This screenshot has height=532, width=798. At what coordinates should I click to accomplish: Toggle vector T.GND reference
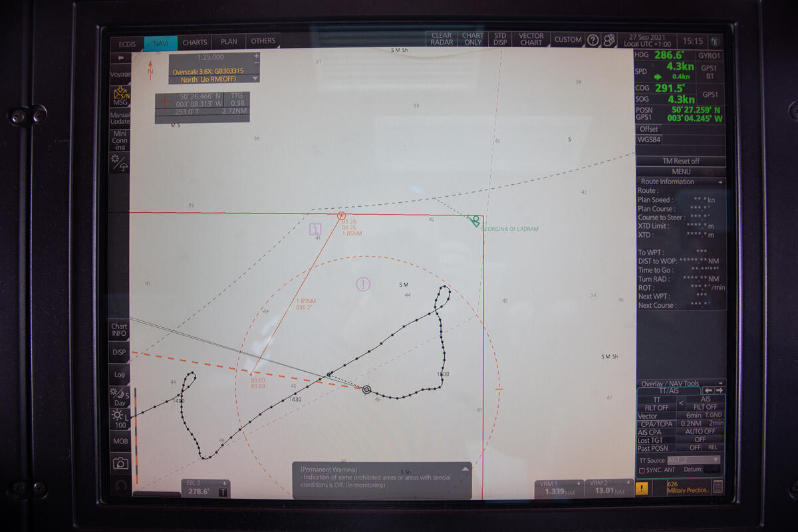click(714, 416)
